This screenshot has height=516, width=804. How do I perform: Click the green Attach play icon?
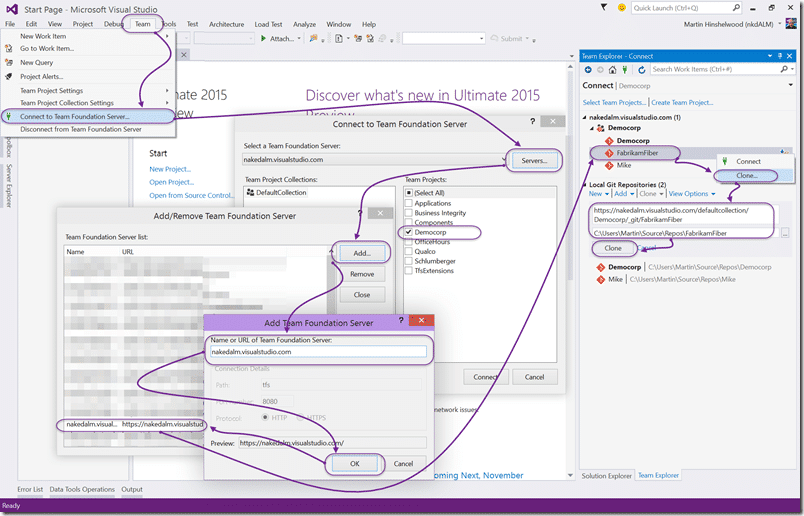(x=263, y=38)
